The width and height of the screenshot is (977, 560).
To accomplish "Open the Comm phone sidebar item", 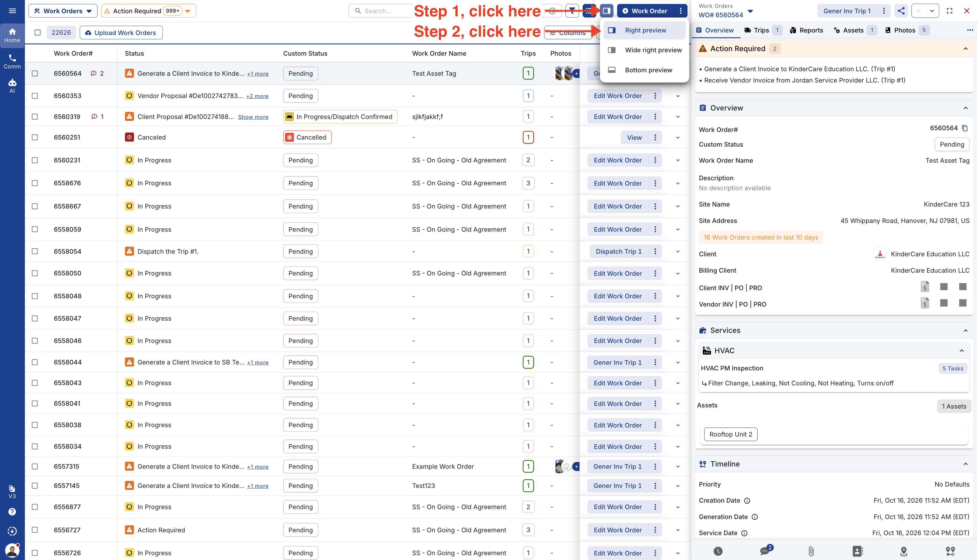I will click(12, 62).
